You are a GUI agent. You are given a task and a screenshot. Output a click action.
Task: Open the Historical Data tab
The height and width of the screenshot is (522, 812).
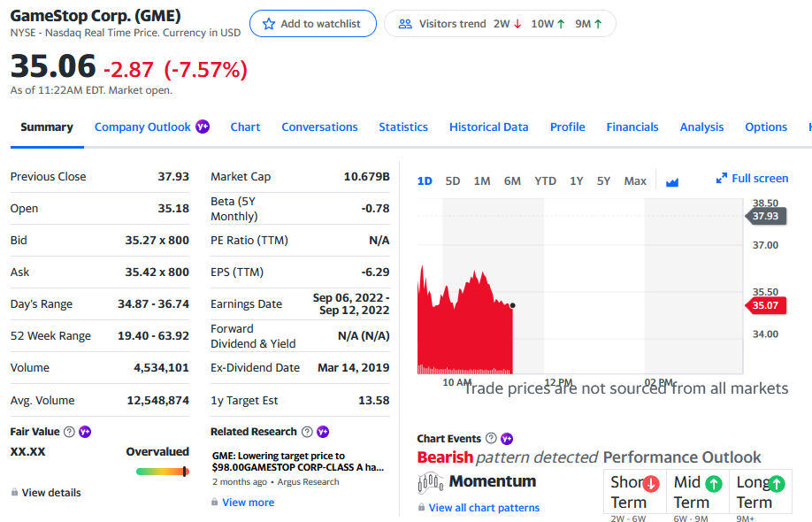point(489,127)
